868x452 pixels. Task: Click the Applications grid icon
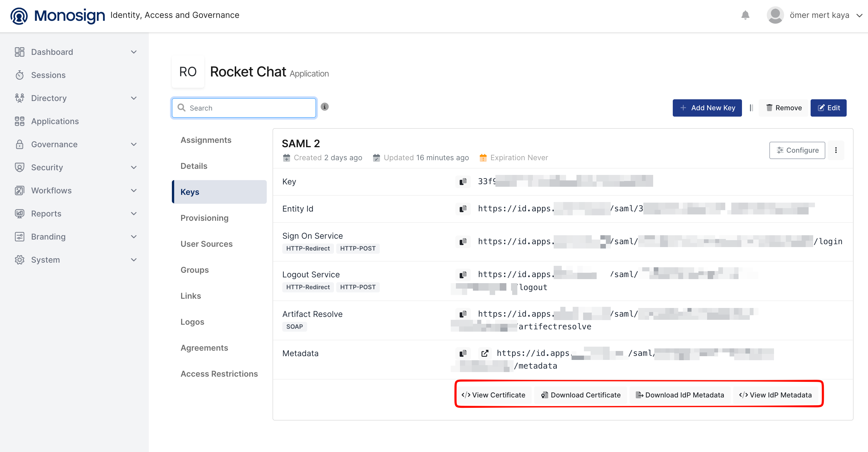20,121
